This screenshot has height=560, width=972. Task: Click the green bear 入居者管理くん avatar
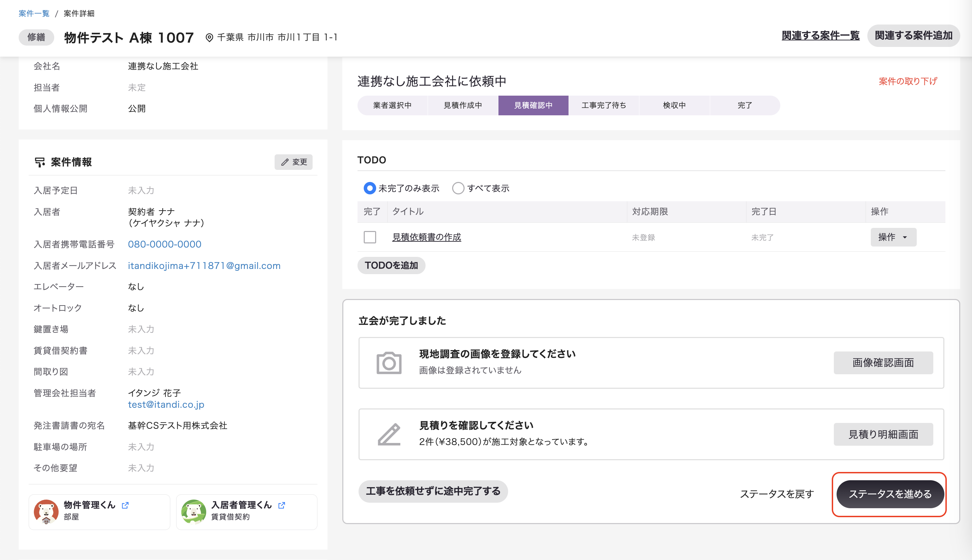point(193,512)
